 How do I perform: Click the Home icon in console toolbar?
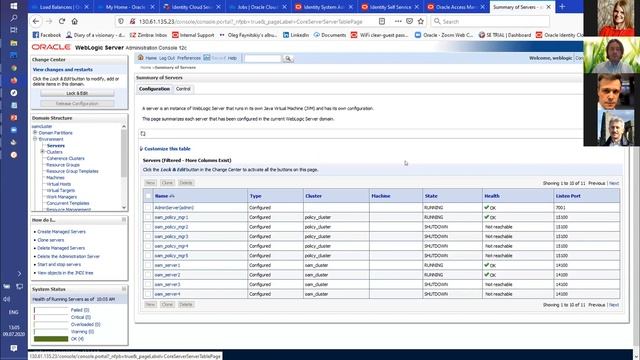pyautogui.click(x=141, y=58)
